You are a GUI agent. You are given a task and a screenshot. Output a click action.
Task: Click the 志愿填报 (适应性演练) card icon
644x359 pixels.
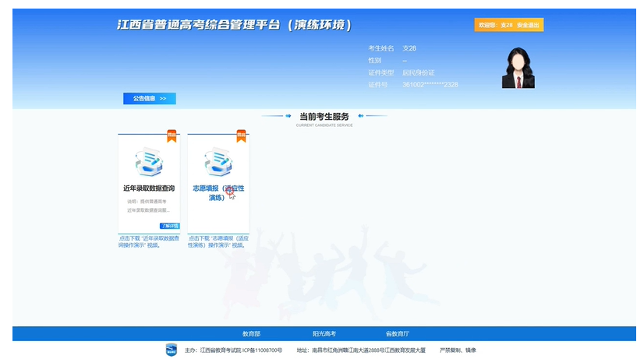218,162
